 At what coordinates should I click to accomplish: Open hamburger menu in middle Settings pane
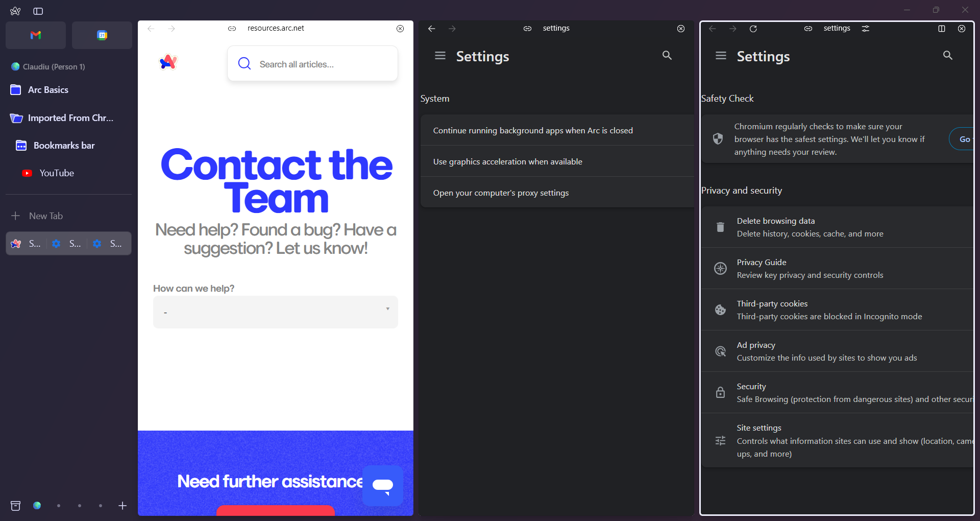tap(440, 55)
